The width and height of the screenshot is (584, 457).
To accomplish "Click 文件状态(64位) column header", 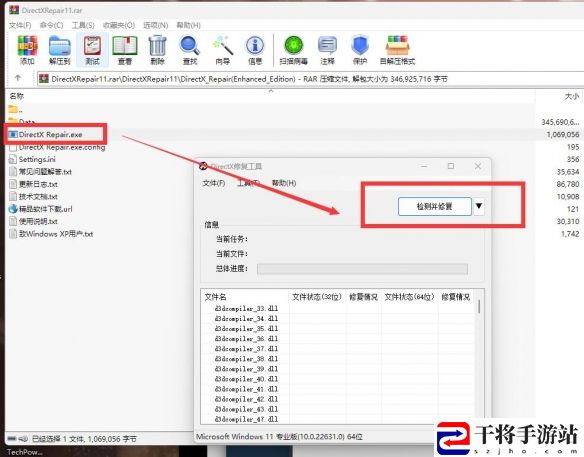I will pyautogui.click(x=409, y=297).
